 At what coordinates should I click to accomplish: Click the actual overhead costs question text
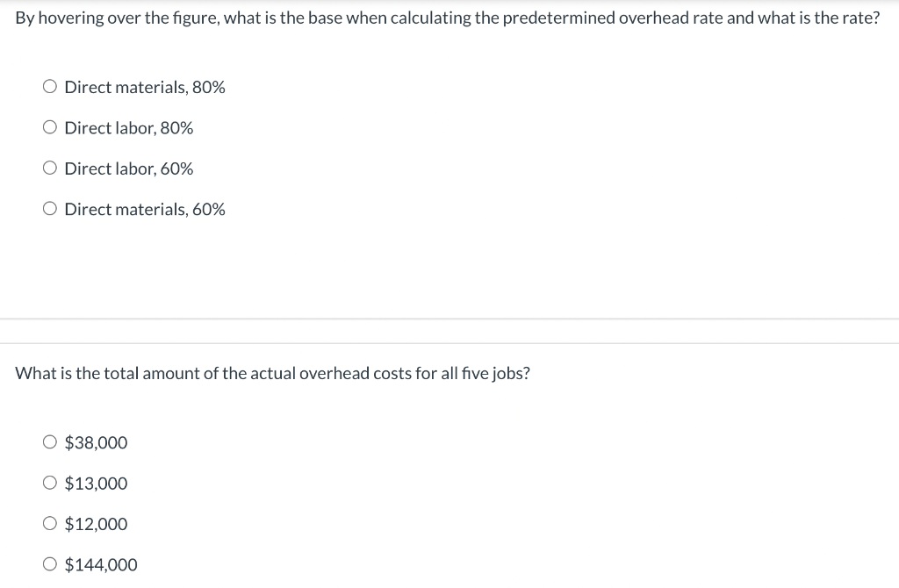(x=273, y=372)
